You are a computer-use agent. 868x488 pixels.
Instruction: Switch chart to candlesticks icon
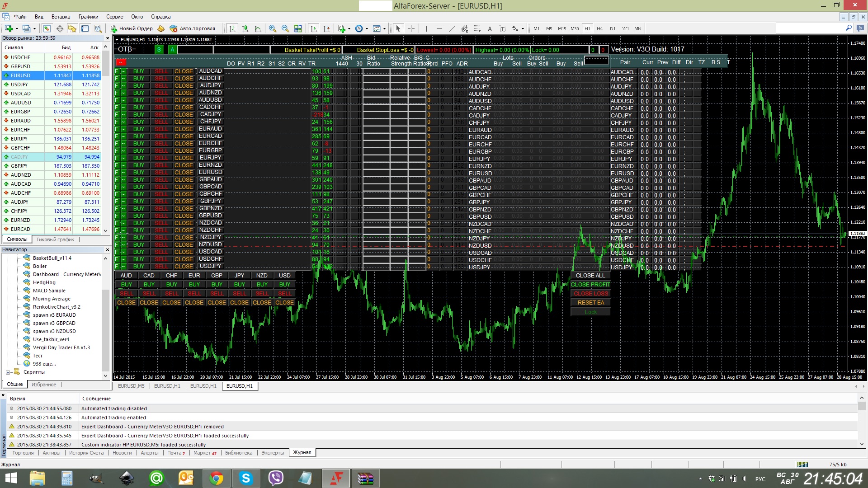point(245,28)
